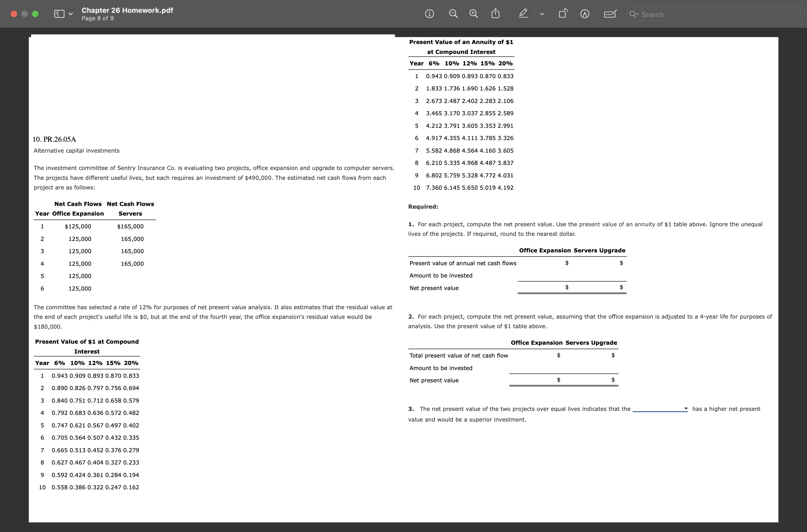
Task: Select the Markup highlight pen tool
Action: tap(523, 14)
